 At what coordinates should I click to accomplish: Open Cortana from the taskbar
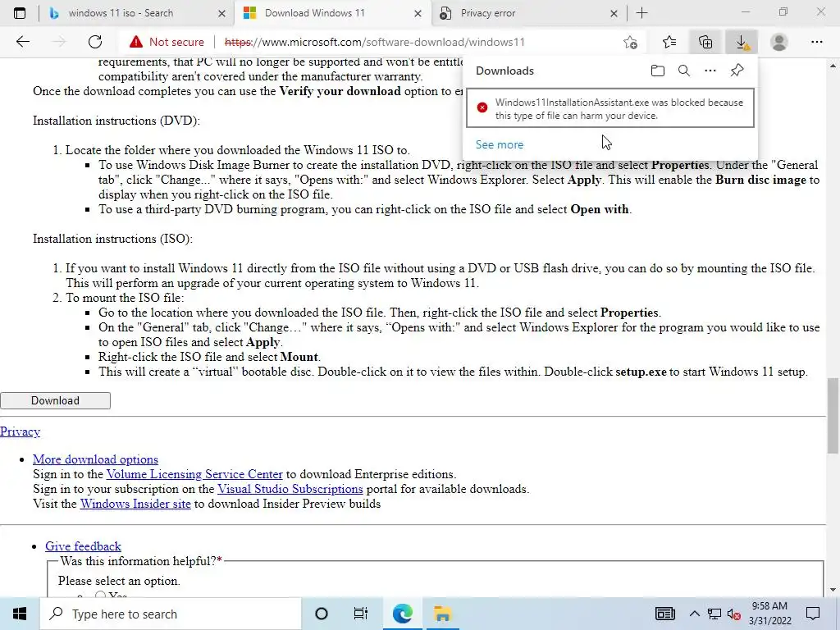pos(322,614)
